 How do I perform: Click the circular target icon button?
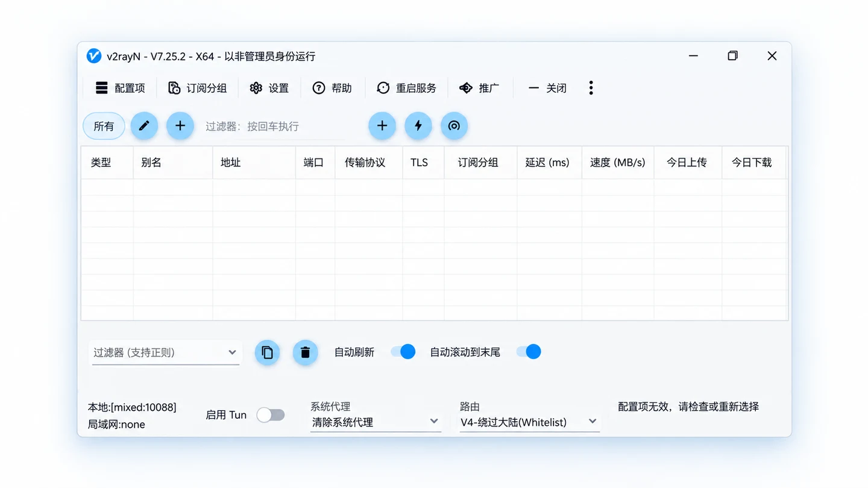click(x=454, y=126)
